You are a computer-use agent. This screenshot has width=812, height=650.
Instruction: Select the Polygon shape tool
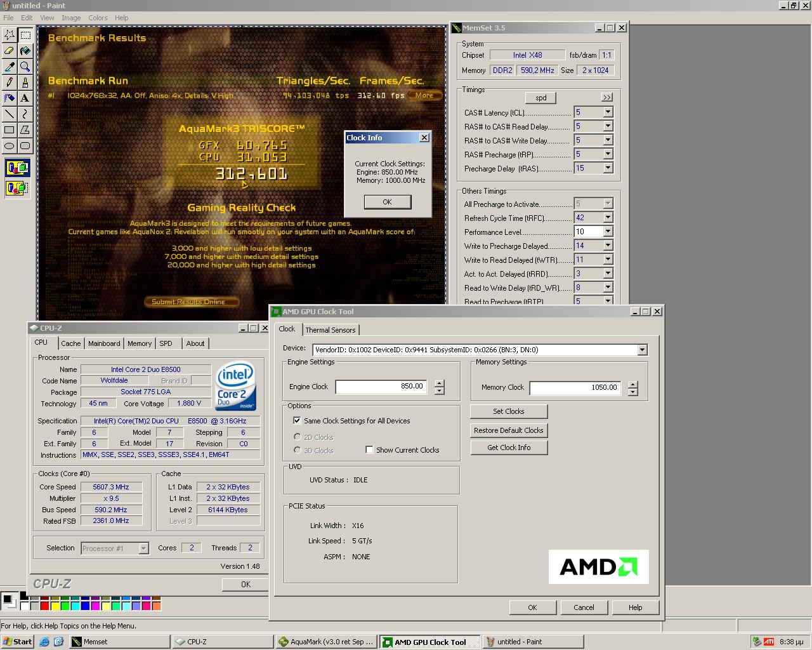tap(25, 130)
